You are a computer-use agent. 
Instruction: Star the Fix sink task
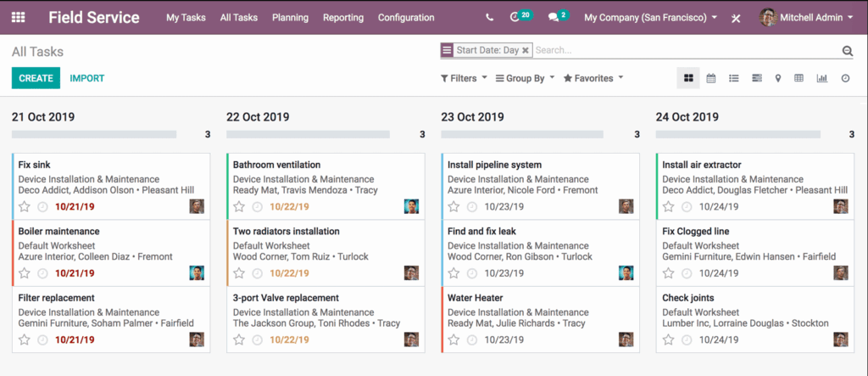[x=25, y=207]
